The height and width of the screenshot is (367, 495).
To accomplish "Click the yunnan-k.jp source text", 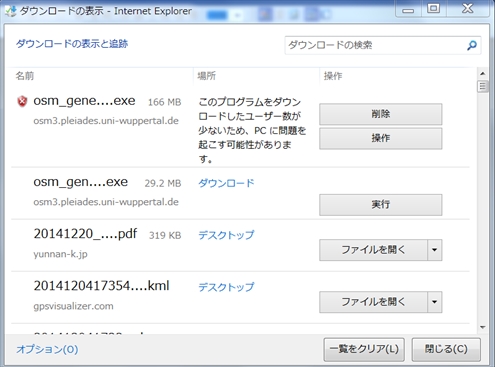I will point(60,254).
